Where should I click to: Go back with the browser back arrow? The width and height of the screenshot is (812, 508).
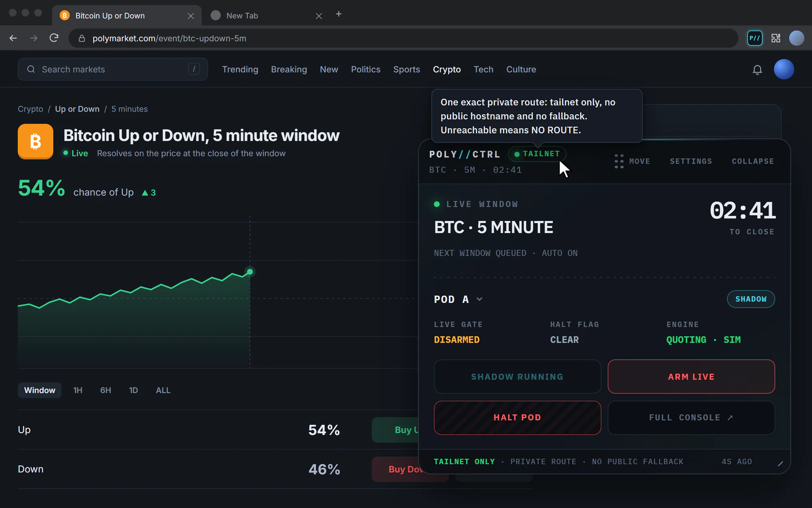[x=13, y=38]
